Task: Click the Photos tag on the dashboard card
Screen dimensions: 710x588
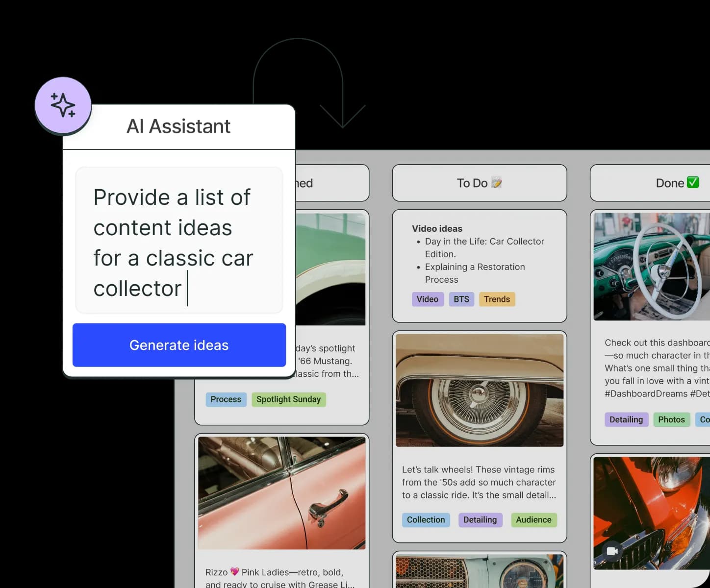Action: [671, 419]
